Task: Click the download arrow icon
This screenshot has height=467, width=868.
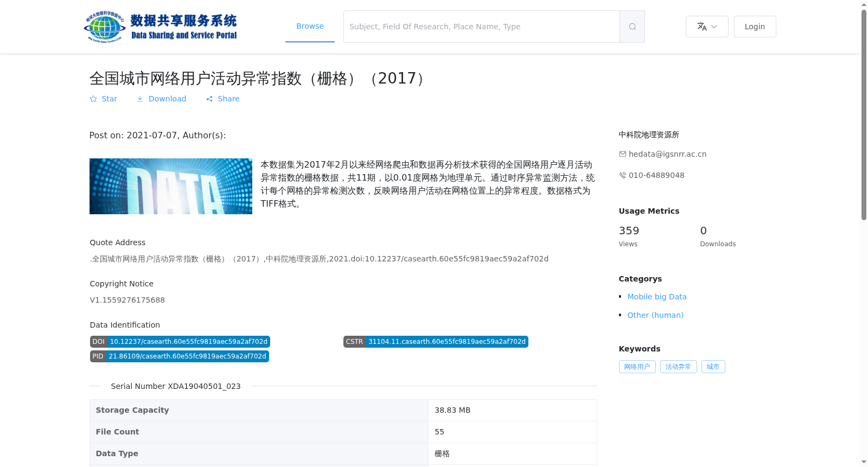Action: pyautogui.click(x=140, y=99)
